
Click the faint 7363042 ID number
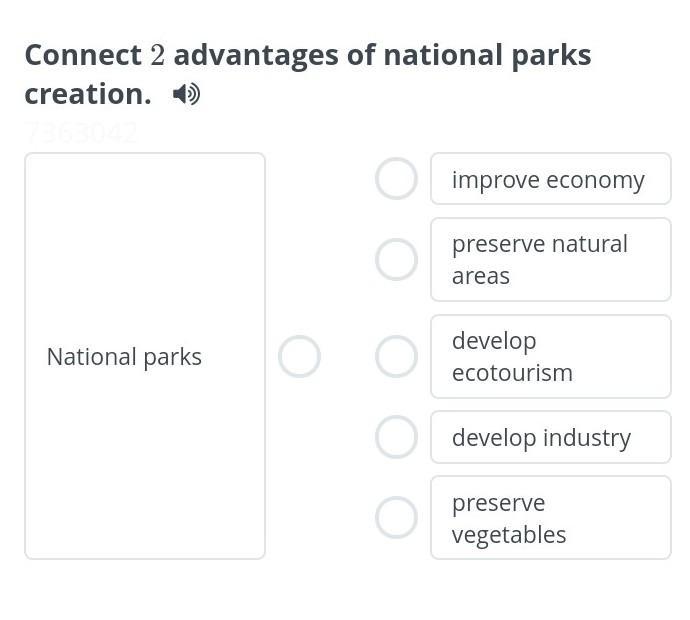(81, 132)
